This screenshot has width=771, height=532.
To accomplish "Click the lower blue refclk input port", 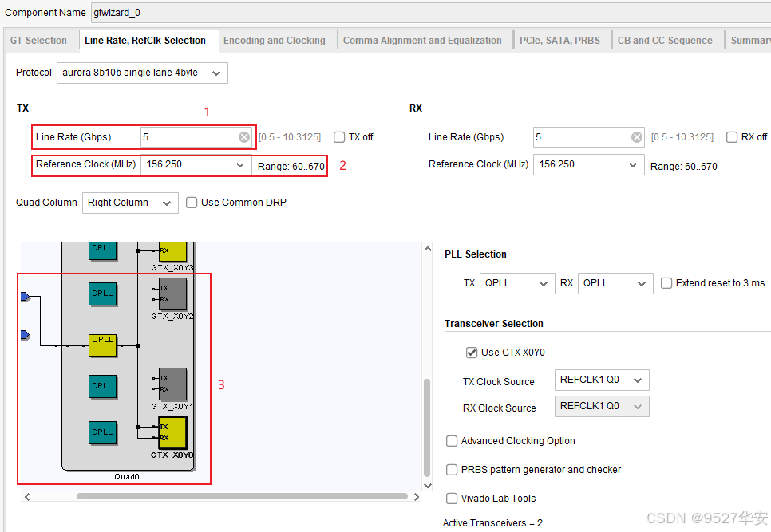I will (x=26, y=335).
